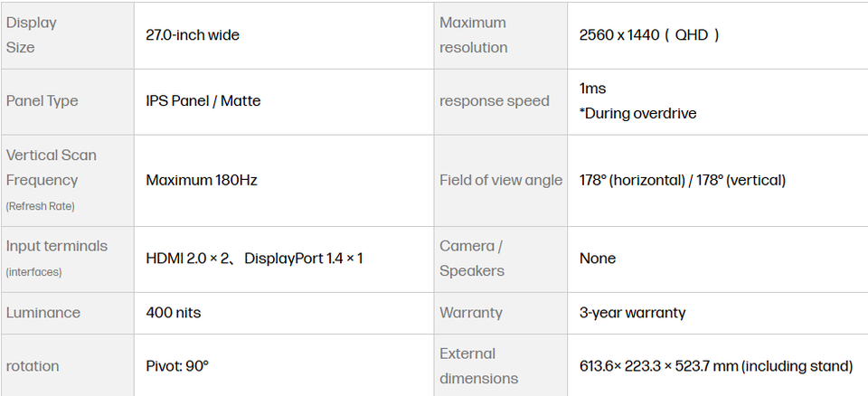Screen dimensions: 868x396
Task: Select the 178° horizontal / vertical value
Action: click(x=683, y=181)
